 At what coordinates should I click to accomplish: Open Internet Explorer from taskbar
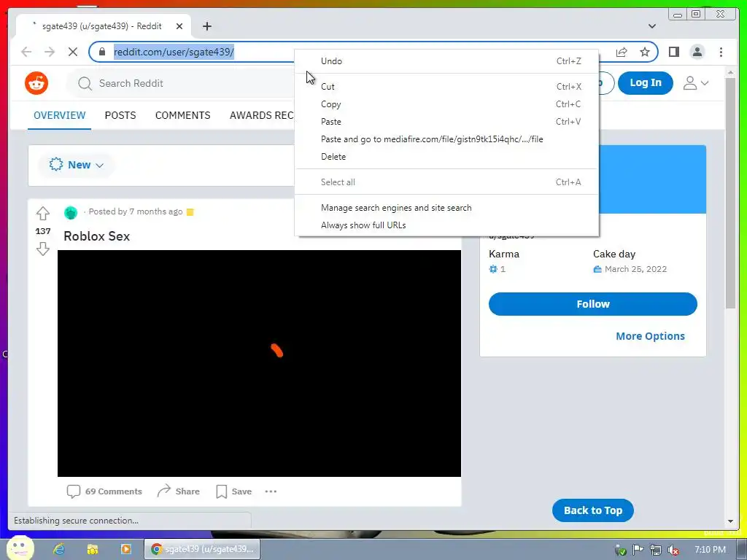[x=59, y=549]
